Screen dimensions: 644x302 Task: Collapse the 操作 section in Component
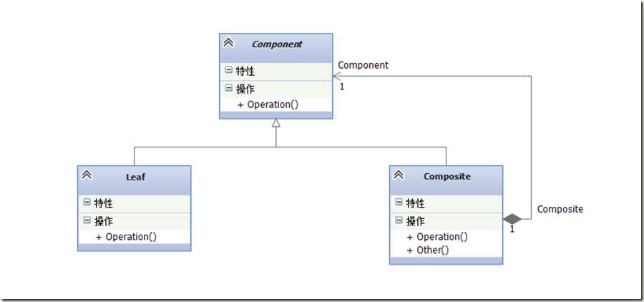[x=228, y=88]
